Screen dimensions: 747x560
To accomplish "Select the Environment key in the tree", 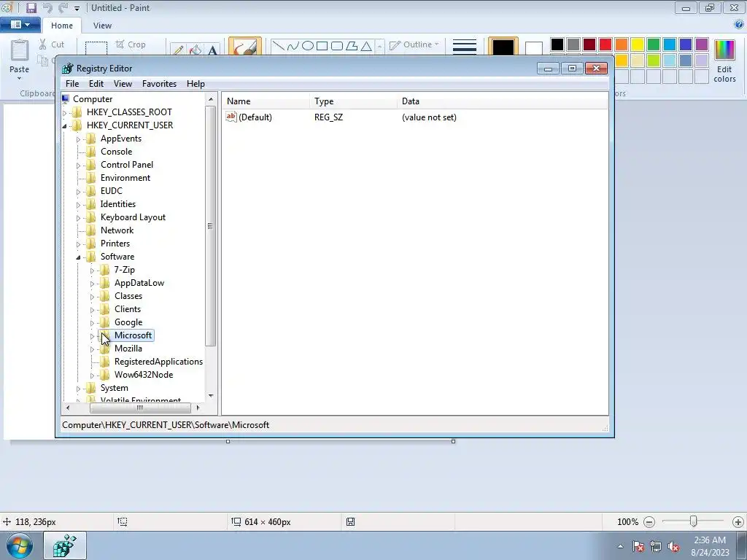I will point(125,178).
